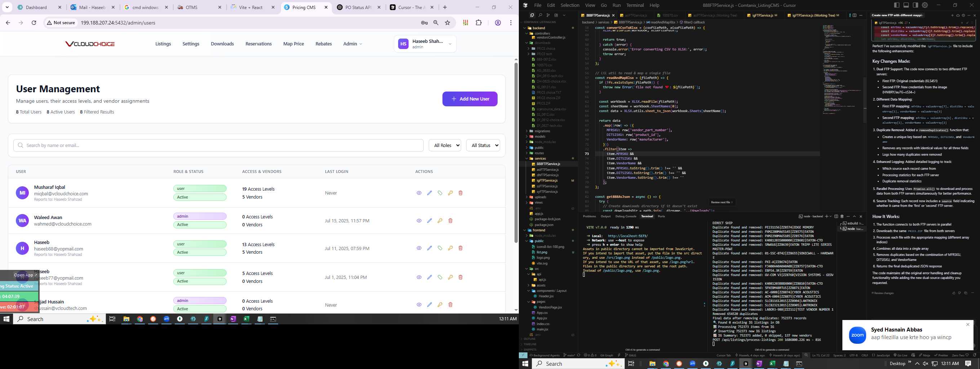
Task: Open the localhost:5173 link in terminal
Action: 628,236
